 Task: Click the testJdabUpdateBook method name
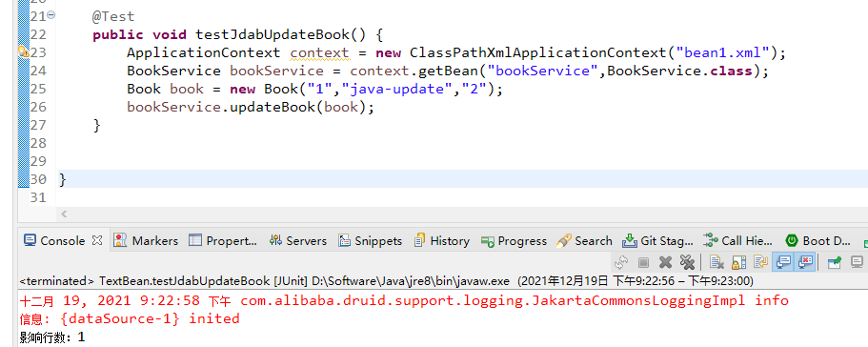(272, 34)
